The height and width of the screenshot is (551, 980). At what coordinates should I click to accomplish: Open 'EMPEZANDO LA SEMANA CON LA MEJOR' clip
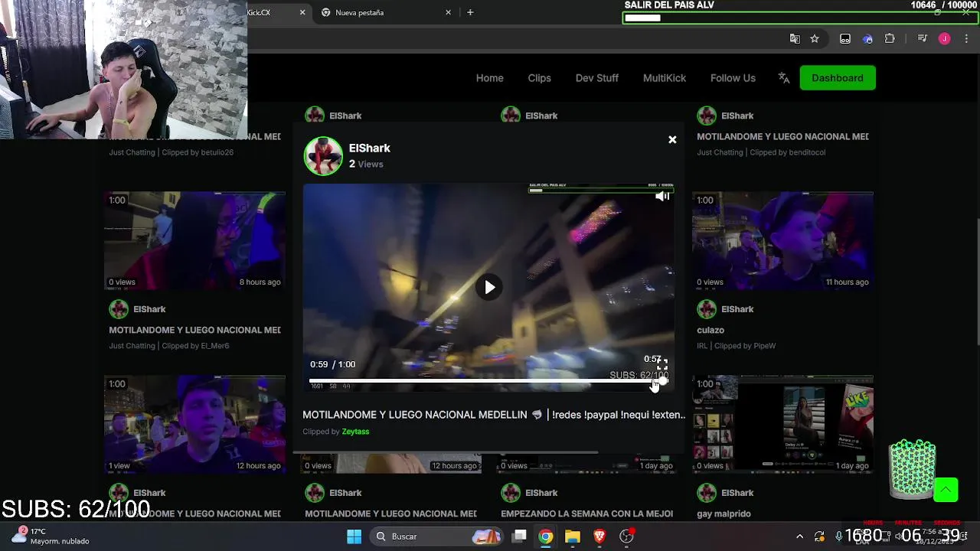[x=586, y=514]
